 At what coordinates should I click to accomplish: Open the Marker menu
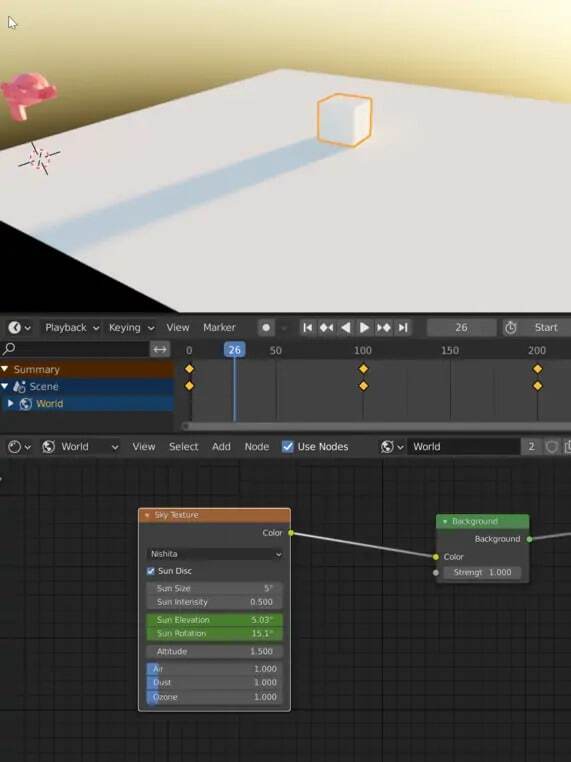click(219, 328)
